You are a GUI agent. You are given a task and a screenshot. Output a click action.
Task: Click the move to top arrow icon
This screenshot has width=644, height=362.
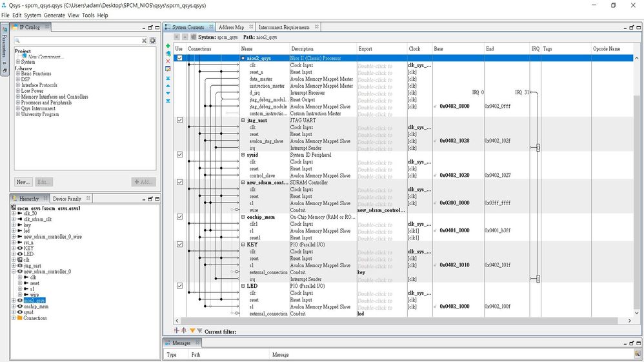(168, 77)
